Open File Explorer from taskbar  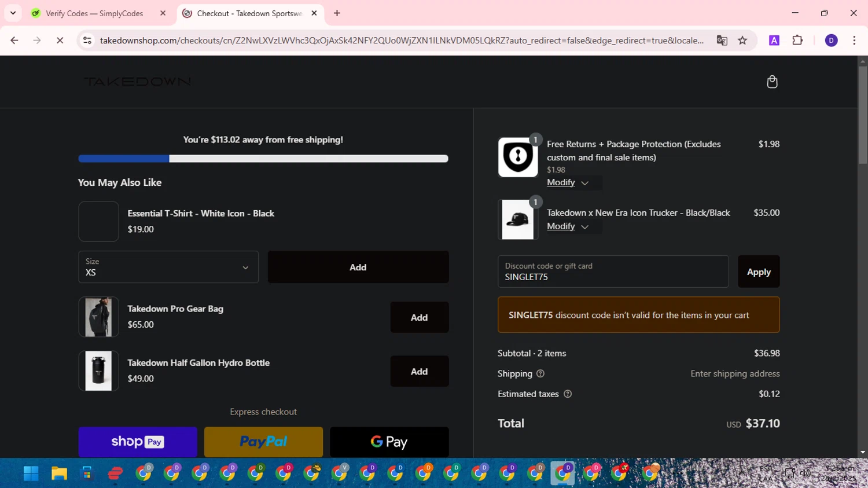[59, 474]
